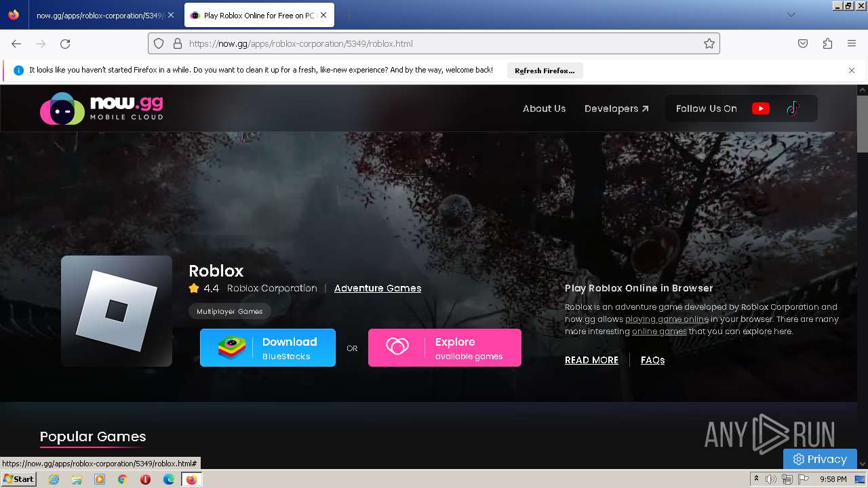Open media player from taskbar
Viewport: 868px width, 488px height.
tap(100, 479)
